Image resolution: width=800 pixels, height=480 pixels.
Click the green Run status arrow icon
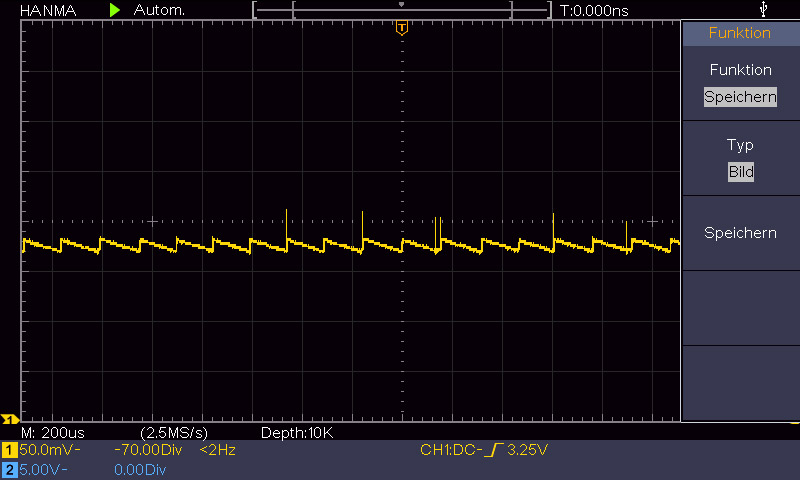pos(115,9)
